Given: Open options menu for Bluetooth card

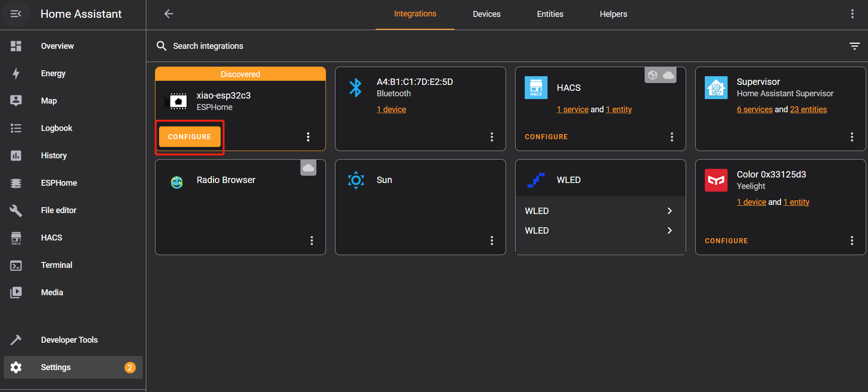Looking at the screenshot, I should (x=491, y=137).
